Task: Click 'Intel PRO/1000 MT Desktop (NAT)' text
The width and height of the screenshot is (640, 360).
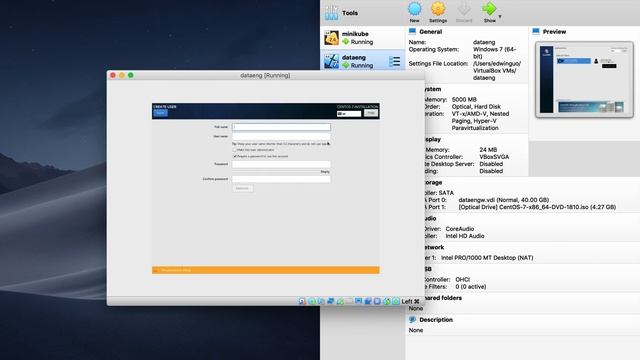Action: coord(487,258)
